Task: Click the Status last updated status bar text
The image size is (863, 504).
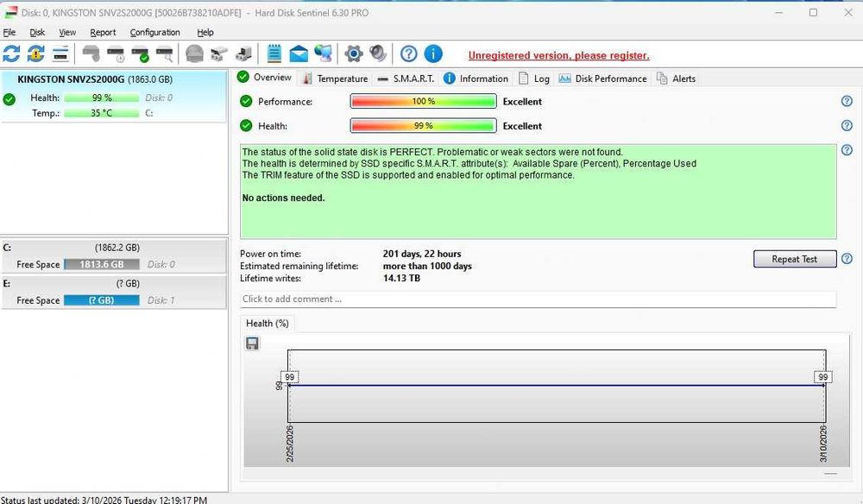Action: [104, 500]
